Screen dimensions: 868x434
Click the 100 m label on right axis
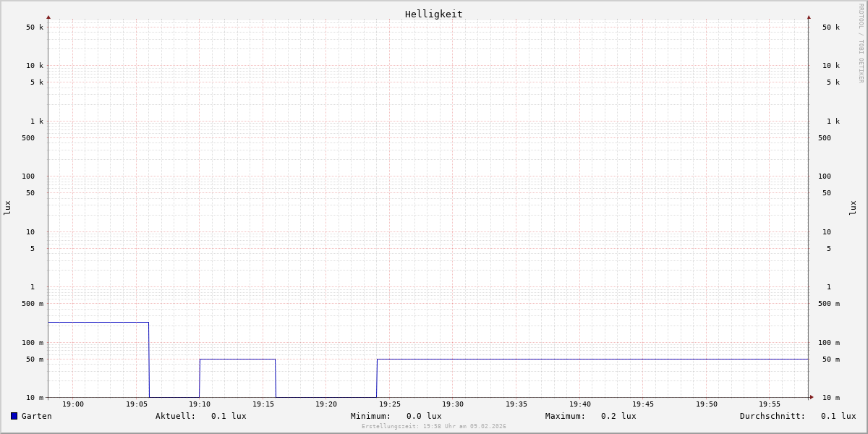coord(829,343)
